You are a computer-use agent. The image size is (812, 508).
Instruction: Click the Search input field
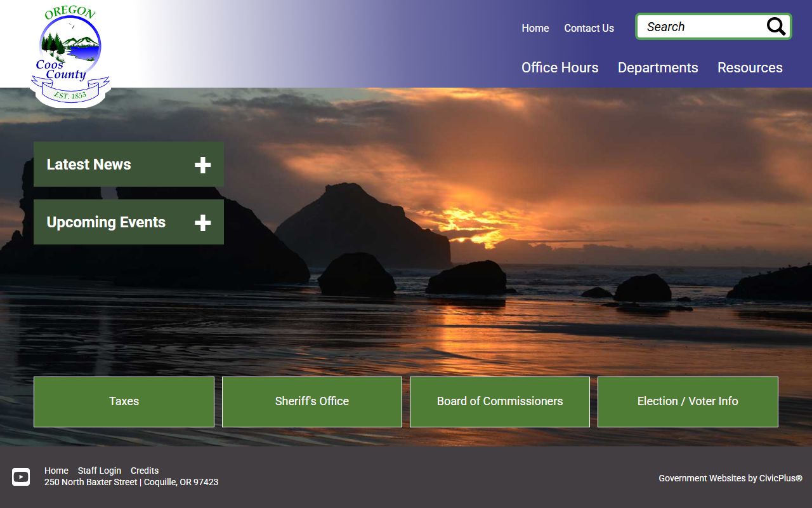tap(701, 27)
